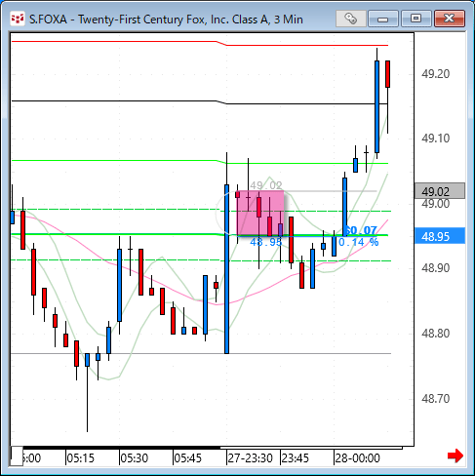
Task: Click the 48.80 price axis label
Action: pos(435,334)
